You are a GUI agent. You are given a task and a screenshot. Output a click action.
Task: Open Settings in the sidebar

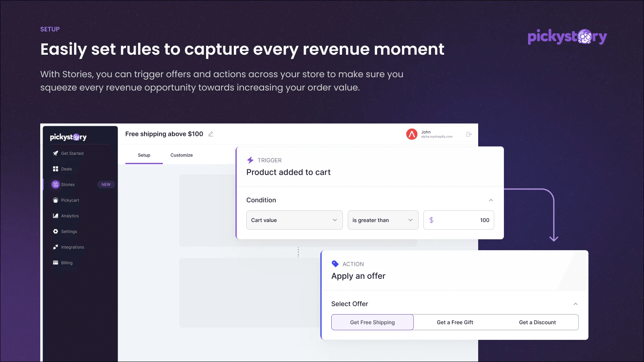pyautogui.click(x=68, y=231)
